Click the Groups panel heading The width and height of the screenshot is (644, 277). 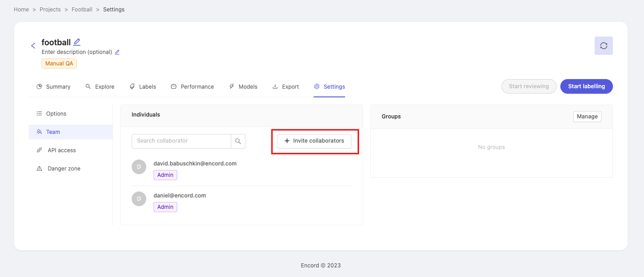click(391, 117)
